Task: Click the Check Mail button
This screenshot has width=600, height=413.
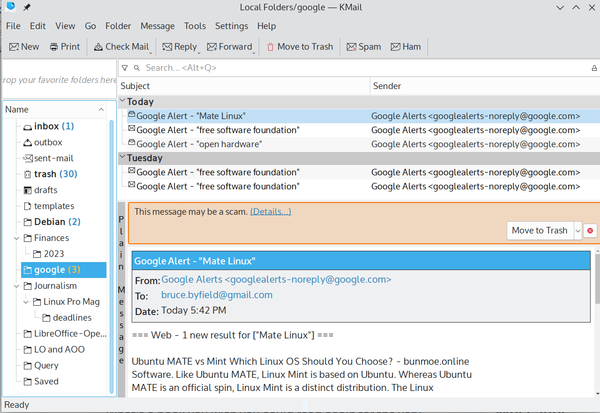Action: coord(121,47)
